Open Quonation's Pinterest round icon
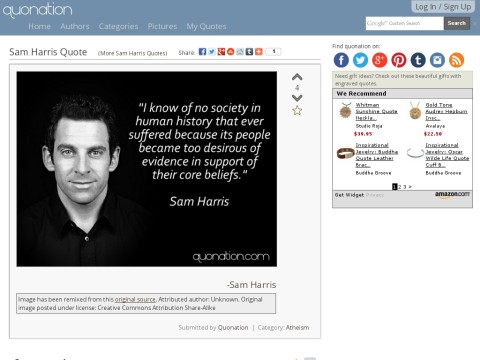The height and width of the screenshot is (360, 480). click(399, 60)
